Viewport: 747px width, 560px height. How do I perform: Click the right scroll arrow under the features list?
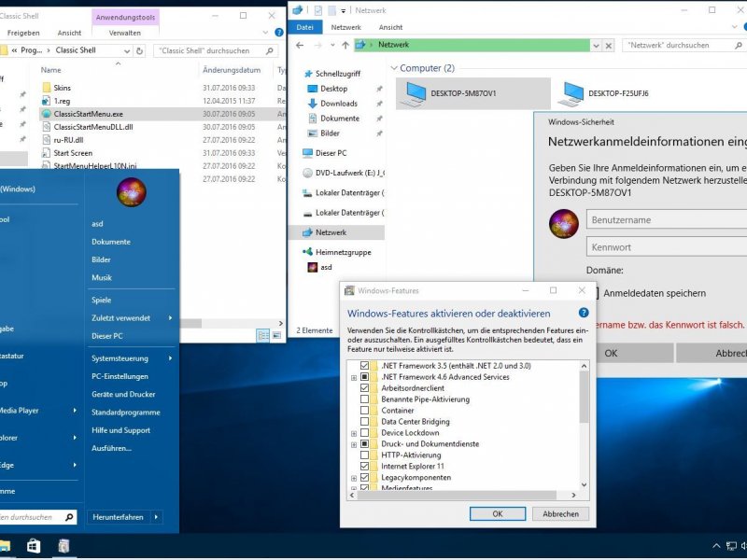click(573, 496)
